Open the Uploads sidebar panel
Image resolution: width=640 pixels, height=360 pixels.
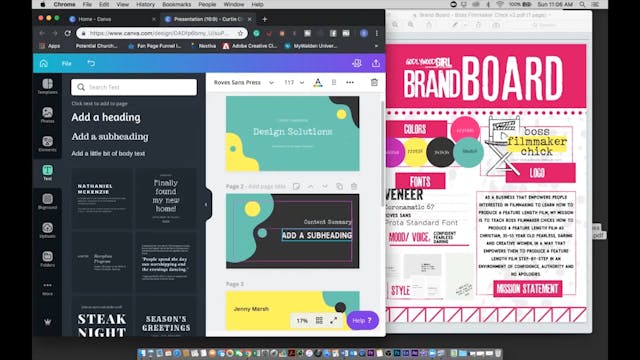(x=47, y=230)
